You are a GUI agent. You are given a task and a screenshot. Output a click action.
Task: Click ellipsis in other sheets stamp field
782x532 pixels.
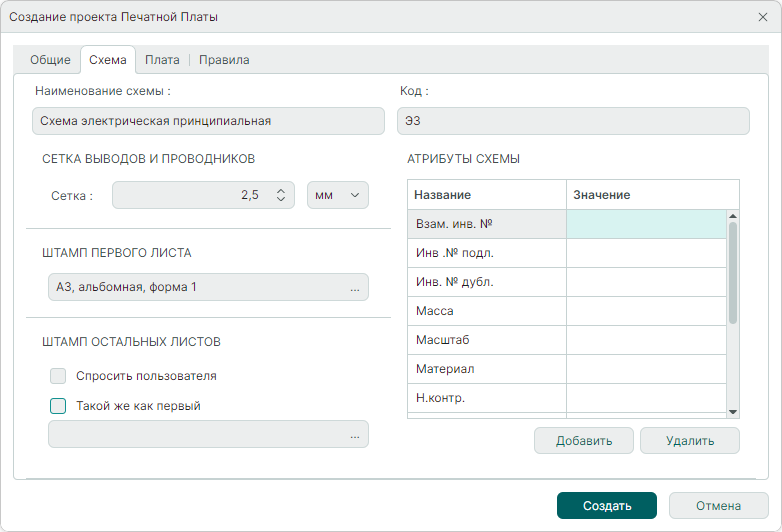[354, 435]
